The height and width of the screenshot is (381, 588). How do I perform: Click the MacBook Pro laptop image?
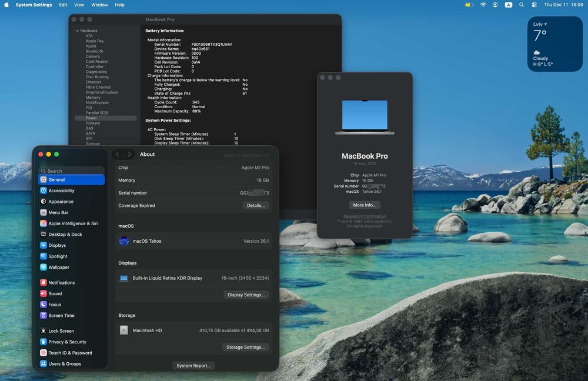click(365, 117)
